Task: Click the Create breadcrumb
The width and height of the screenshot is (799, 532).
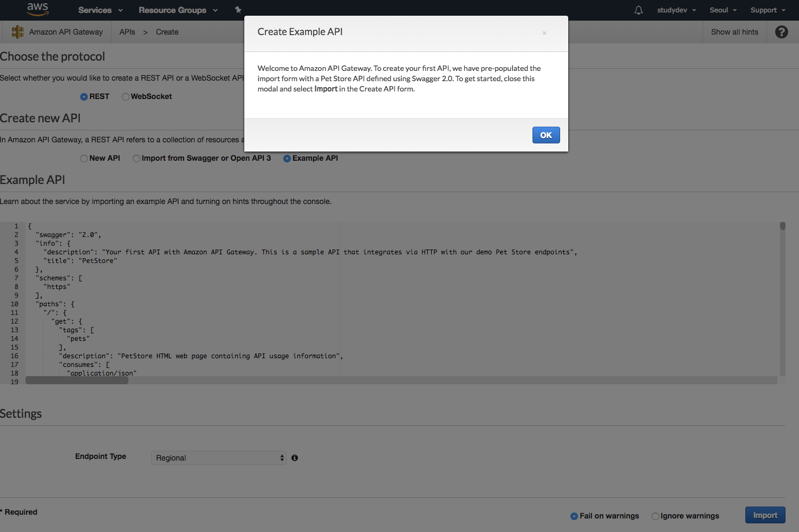Action: coord(167,32)
